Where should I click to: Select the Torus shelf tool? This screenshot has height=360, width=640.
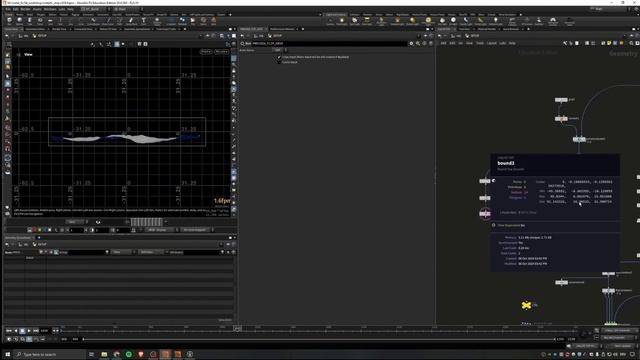click(x=40, y=21)
